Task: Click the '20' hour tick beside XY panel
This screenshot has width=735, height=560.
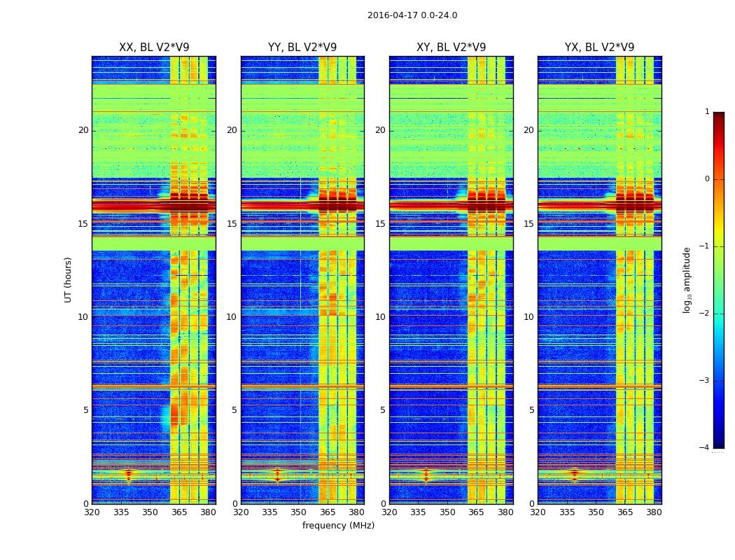Action: (x=380, y=130)
